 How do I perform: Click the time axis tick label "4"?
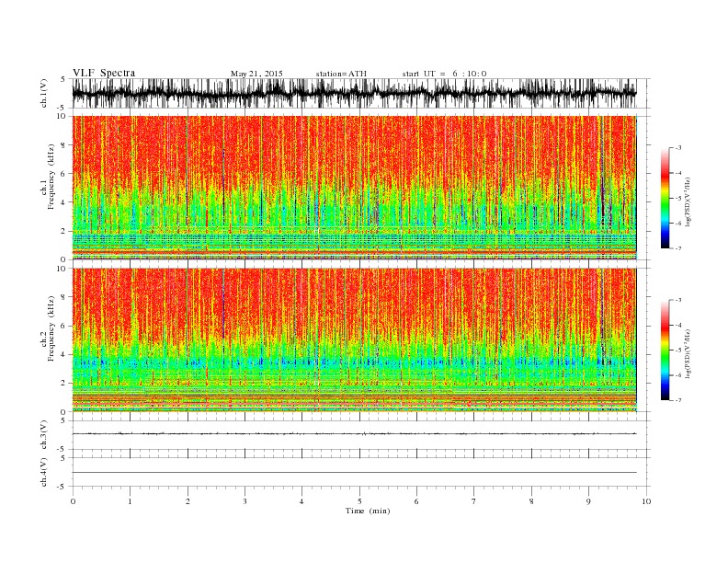(x=301, y=501)
